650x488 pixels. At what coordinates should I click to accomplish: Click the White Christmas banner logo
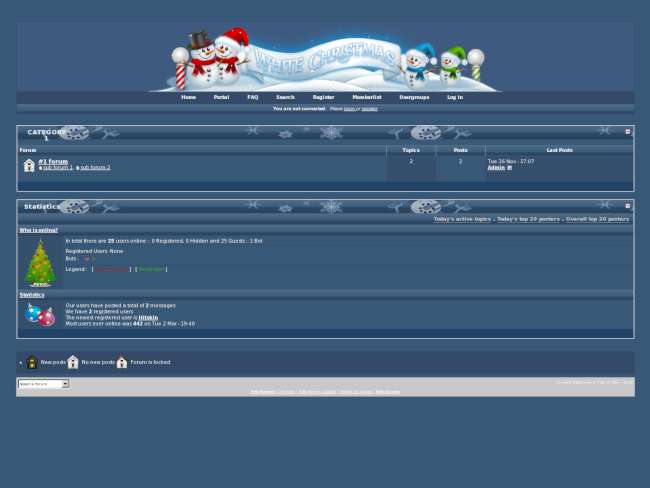(325, 58)
